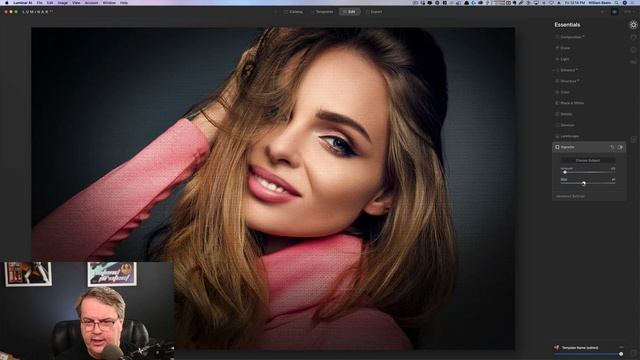Open the Apple menu

click(x=7, y=2)
